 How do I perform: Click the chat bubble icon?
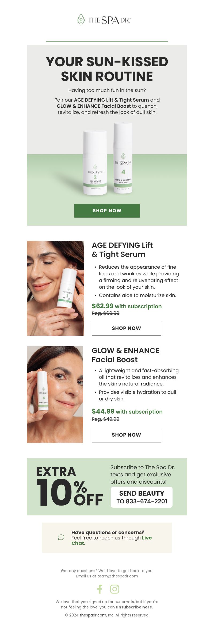pos(61,537)
